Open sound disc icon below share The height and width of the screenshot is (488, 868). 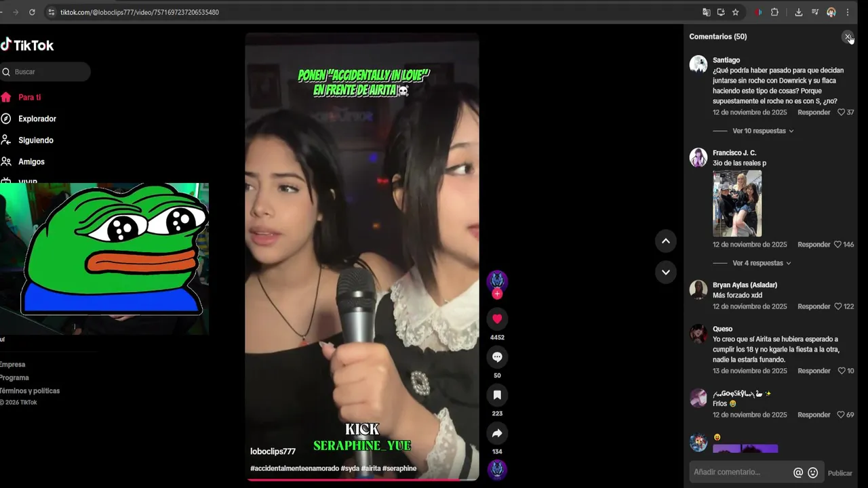pos(497,469)
